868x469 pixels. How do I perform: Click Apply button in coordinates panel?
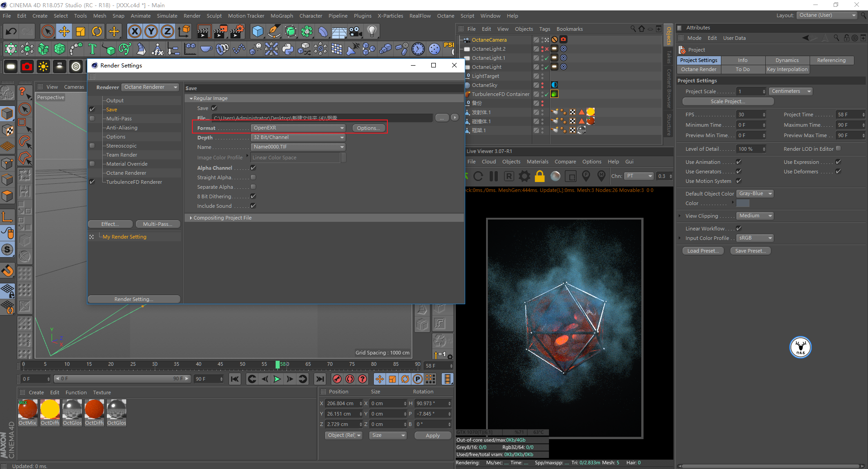pyautogui.click(x=433, y=435)
